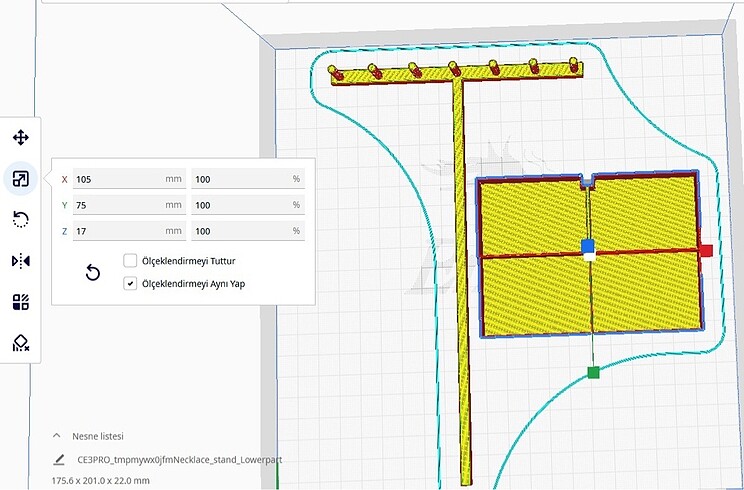Collapse the Nesne listesi panel
Image resolution: width=744 pixels, height=490 pixels.
(58, 436)
